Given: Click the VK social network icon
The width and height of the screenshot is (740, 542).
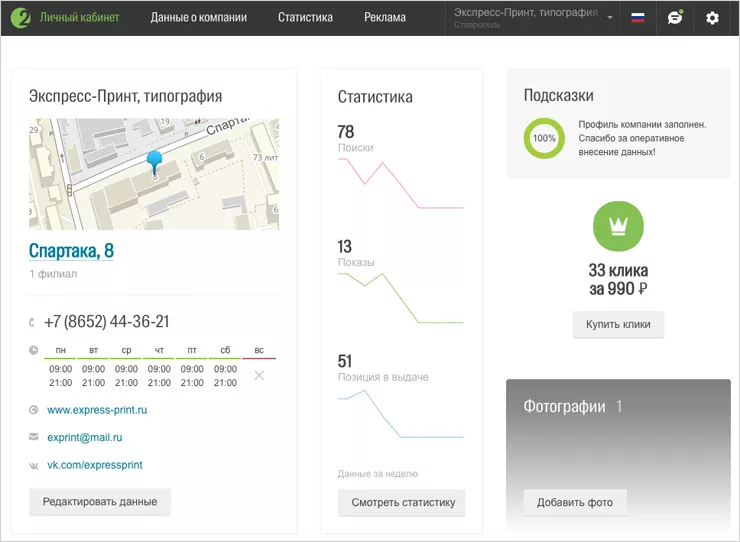Looking at the screenshot, I should point(34,465).
